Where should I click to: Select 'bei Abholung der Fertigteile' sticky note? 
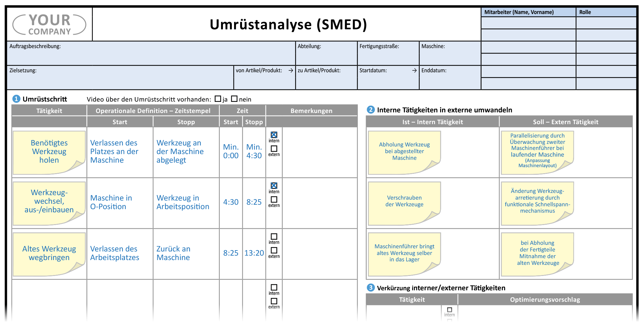coord(537,254)
